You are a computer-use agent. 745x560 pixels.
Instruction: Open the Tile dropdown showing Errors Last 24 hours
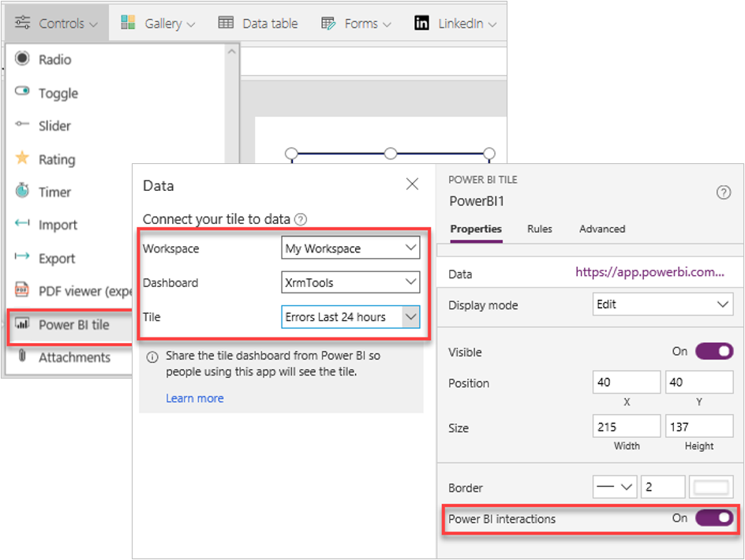click(x=350, y=316)
